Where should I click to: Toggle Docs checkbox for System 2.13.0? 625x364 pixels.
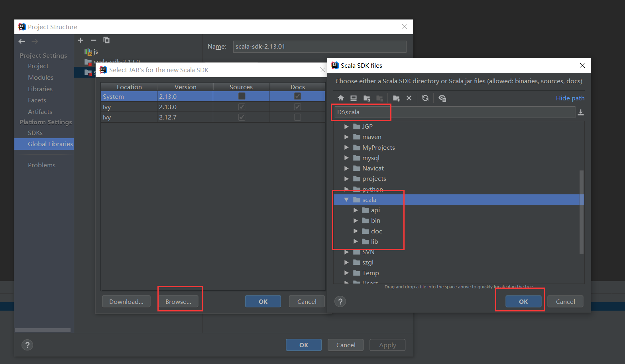pos(297,96)
